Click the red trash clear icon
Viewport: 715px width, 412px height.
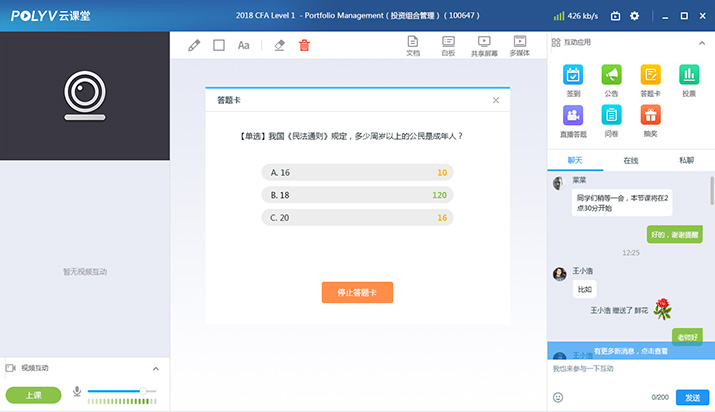(x=305, y=45)
